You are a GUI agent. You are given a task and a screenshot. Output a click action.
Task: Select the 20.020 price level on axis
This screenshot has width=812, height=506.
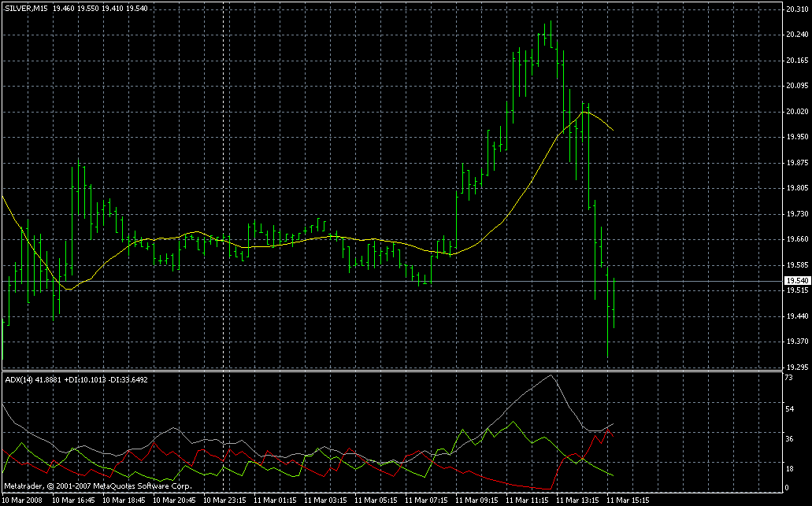(795, 113)
